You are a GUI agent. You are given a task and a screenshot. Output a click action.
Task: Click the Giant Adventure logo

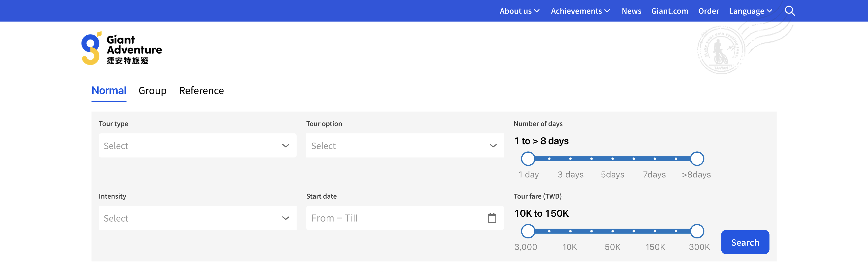[122, 49]
